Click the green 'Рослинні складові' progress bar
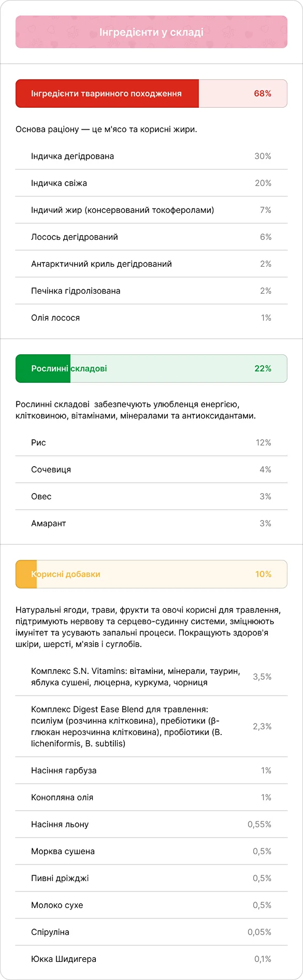303x980 pixels. (x=151, y=369)
